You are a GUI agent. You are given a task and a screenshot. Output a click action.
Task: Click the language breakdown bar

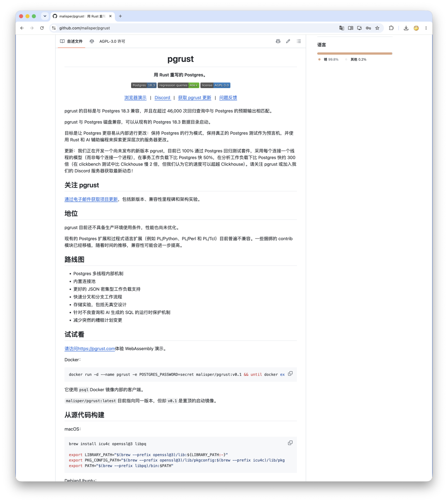[355, 54]
